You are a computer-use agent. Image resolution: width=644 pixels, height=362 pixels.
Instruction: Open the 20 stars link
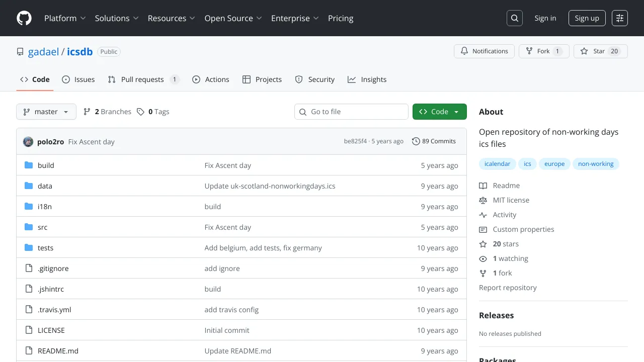click(499, 244)
